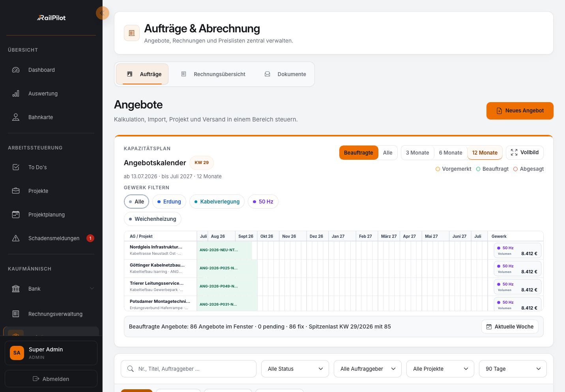Click the Vorgemerkt legend entry
Viewport: 565px width, 392px height.
coord(453,169)
